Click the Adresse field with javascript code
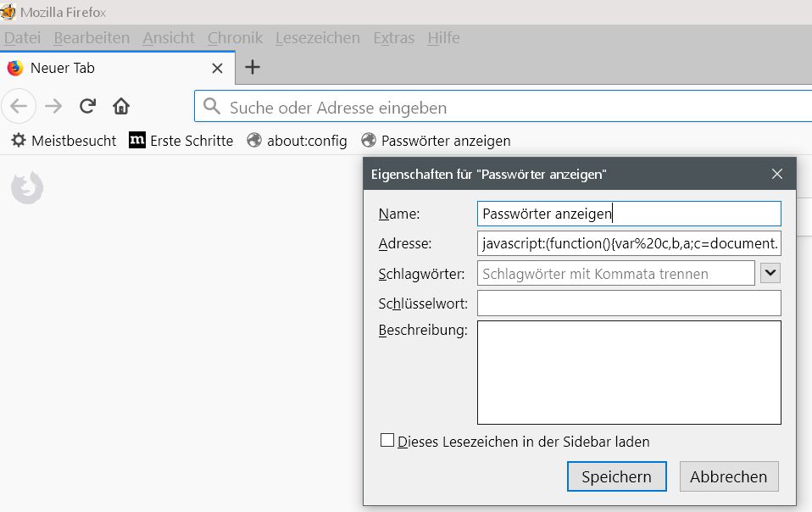 click(628, 243)
